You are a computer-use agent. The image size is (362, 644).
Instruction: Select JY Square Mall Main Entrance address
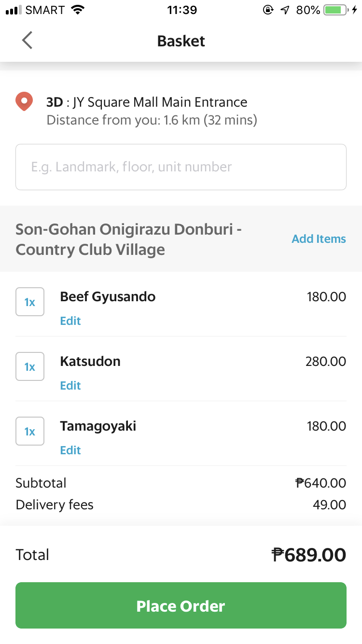coord(147,102)
